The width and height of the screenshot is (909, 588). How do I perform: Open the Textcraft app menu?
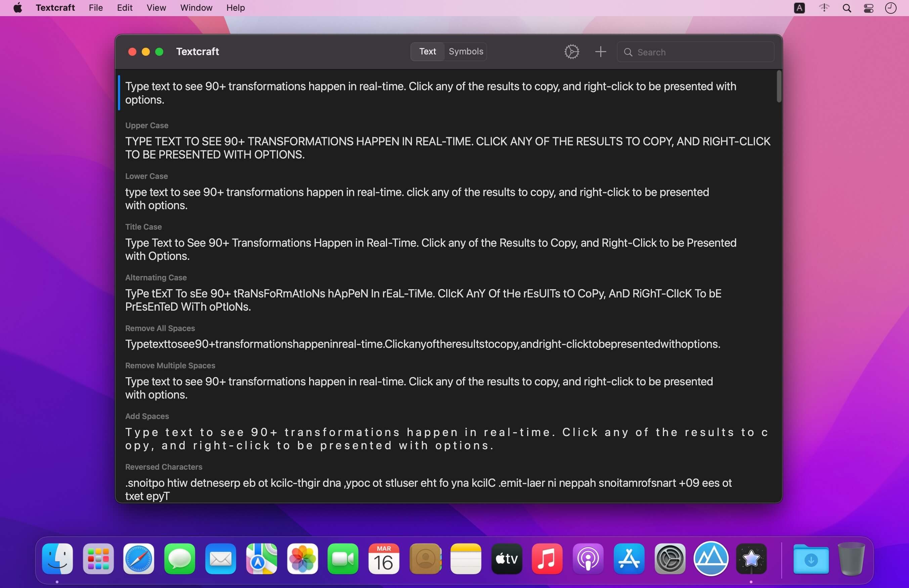coord(55,8)
